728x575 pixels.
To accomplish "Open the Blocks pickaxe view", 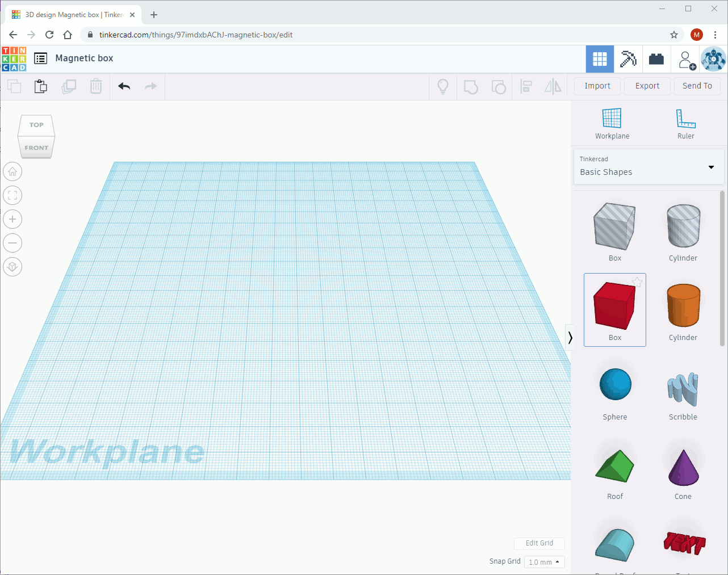I will coord(628,59).
